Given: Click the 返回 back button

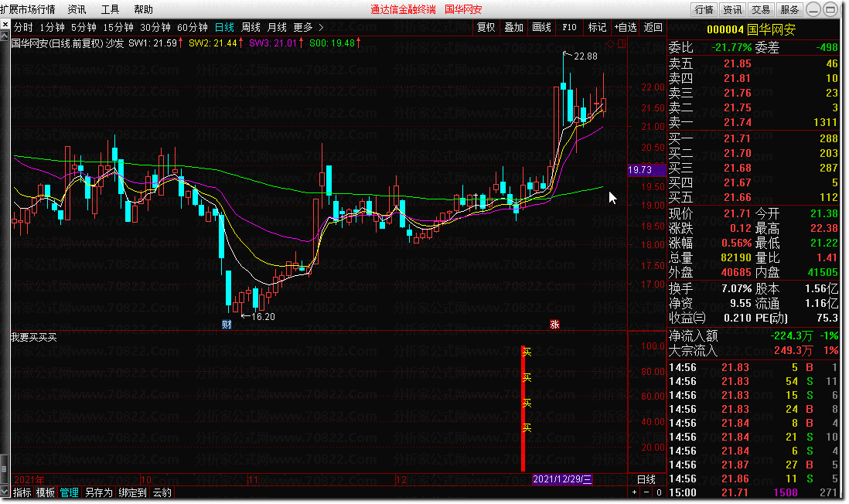Looking at the screenshot, I should pyautogui.click(x=653, y=27).
